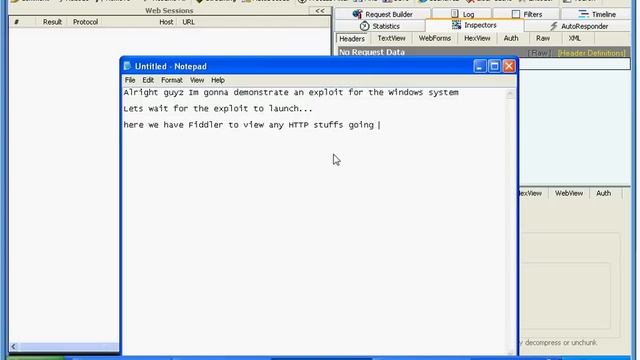Sort Web Sessions by Result column

pos(52,22)
